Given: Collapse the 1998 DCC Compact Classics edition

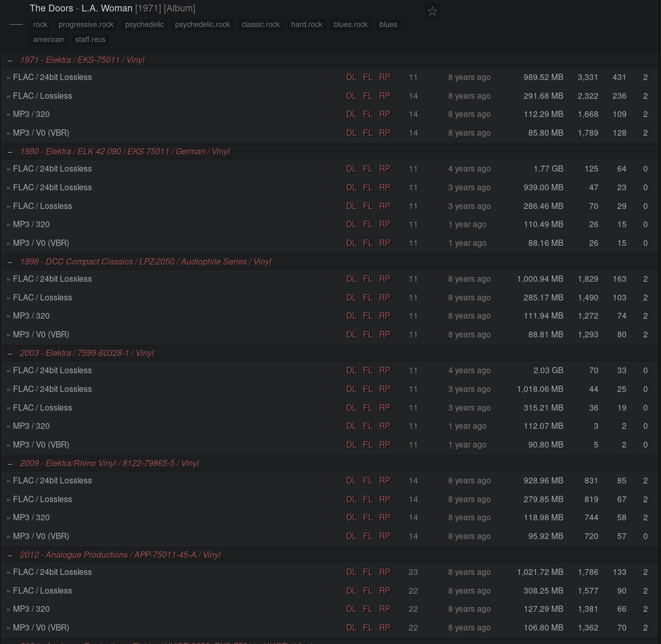Looking at the screenshot, I should pos(10,262).
